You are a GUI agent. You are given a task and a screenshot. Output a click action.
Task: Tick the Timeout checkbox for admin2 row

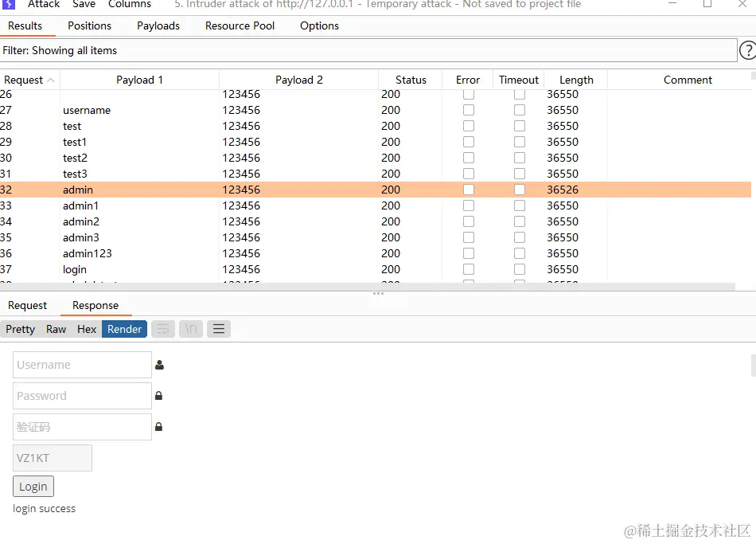pyautogui.click(x=520, y=221)
